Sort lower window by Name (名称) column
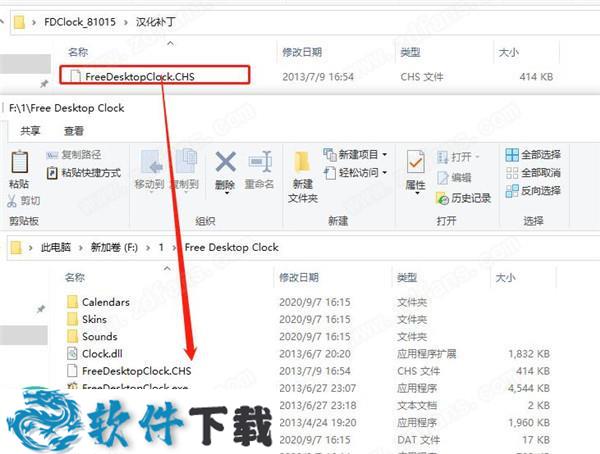The image size is (600, 454). (x=75, y=277)
